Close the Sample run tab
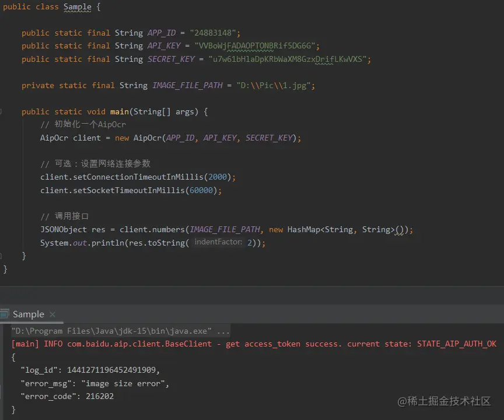The height and width of the screenshot is (420, 504). pos(52,314)
